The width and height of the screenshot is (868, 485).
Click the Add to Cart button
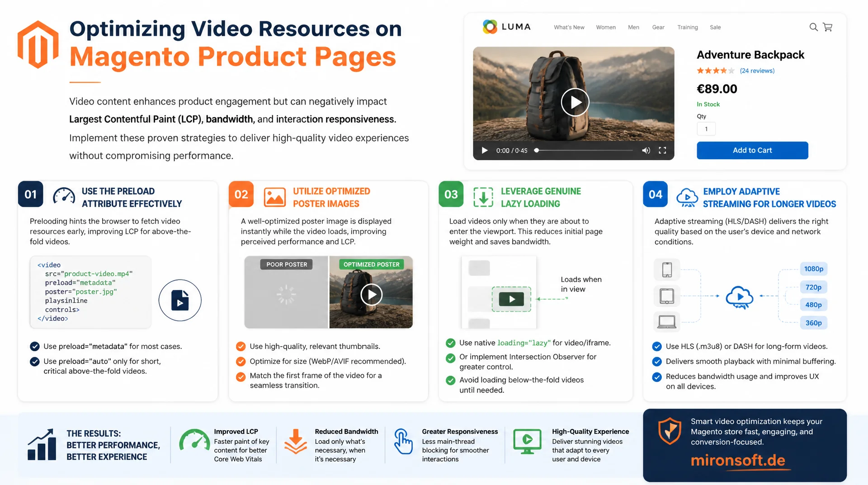(752, 150)
